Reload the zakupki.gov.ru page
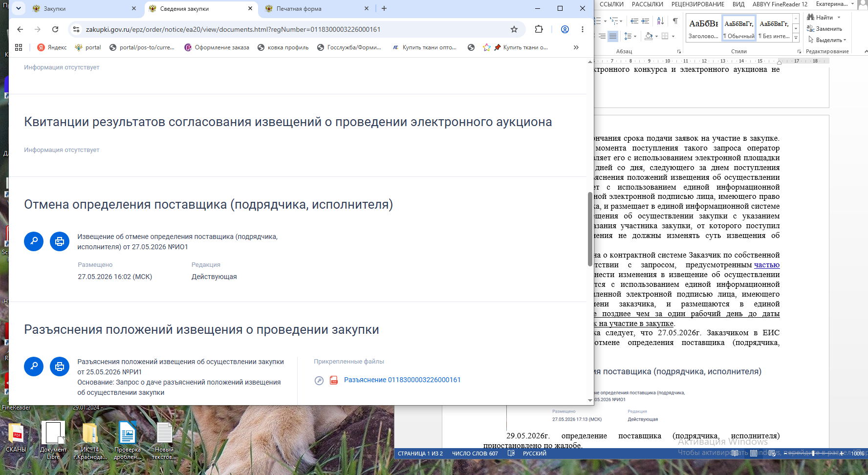 point(55,29)
